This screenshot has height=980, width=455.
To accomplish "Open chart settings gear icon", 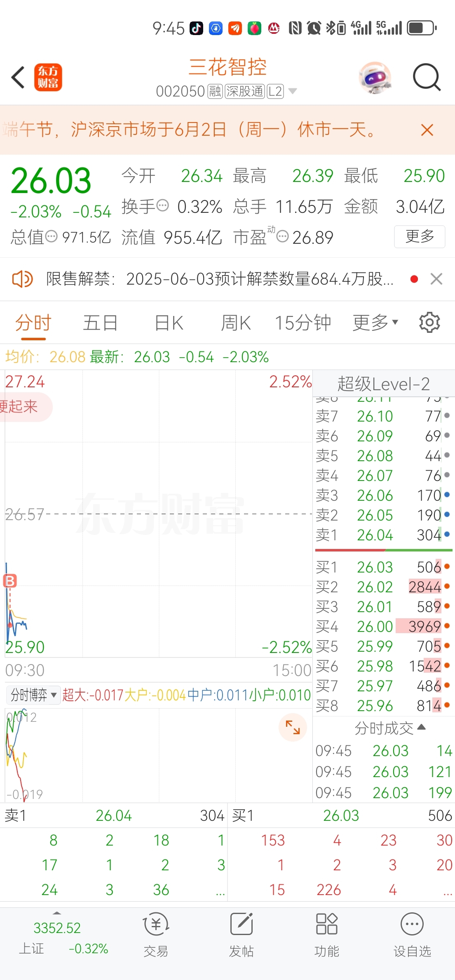I will 429,323.
